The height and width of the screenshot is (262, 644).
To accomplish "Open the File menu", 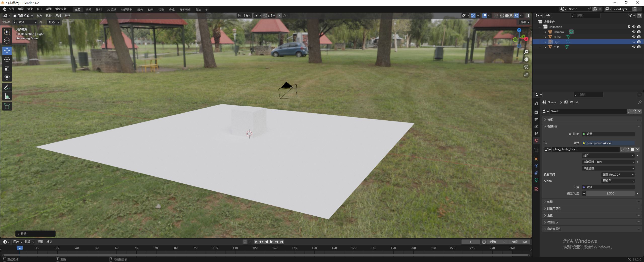I will (12, 9).
